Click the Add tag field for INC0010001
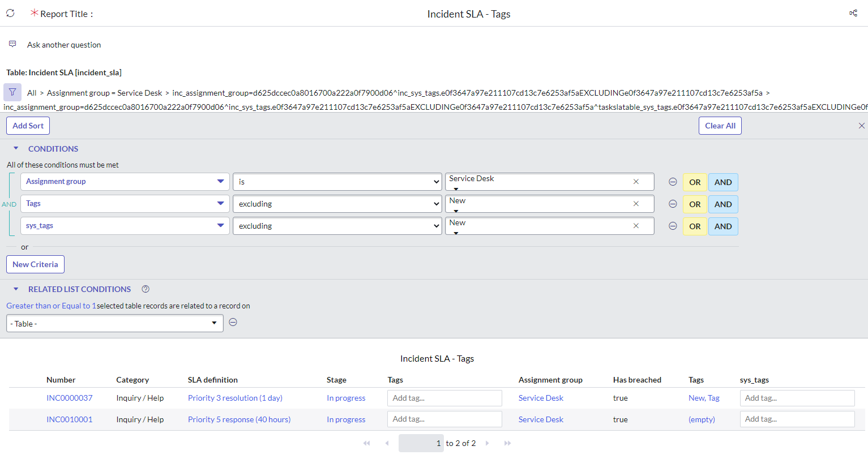This screenshot has width=868, height=459. [x=444, y=419]
